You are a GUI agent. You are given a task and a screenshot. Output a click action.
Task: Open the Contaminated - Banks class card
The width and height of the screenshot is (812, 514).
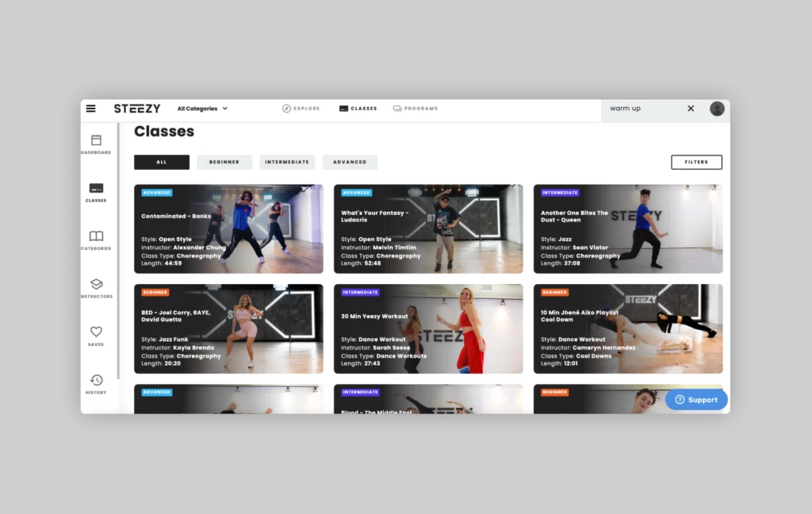(228, 229)
